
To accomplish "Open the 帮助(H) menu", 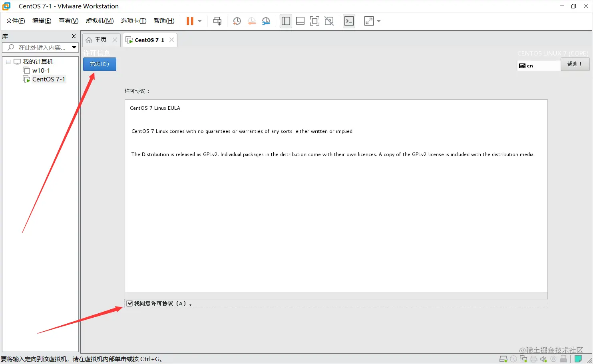I will tap(164, 21).
